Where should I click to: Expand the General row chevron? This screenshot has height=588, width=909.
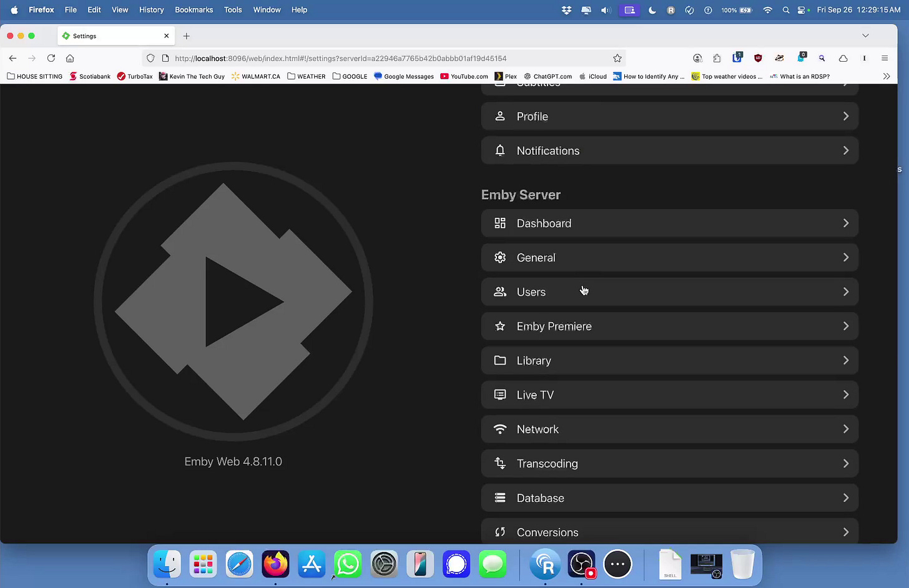[846, 258]
